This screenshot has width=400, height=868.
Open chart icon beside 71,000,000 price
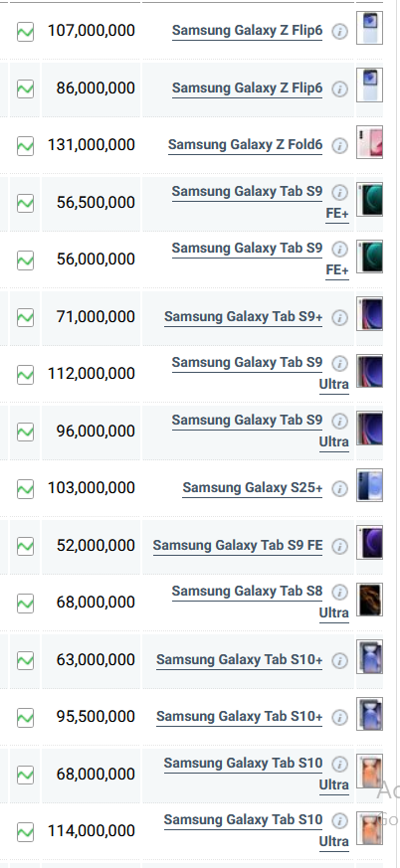25,318
